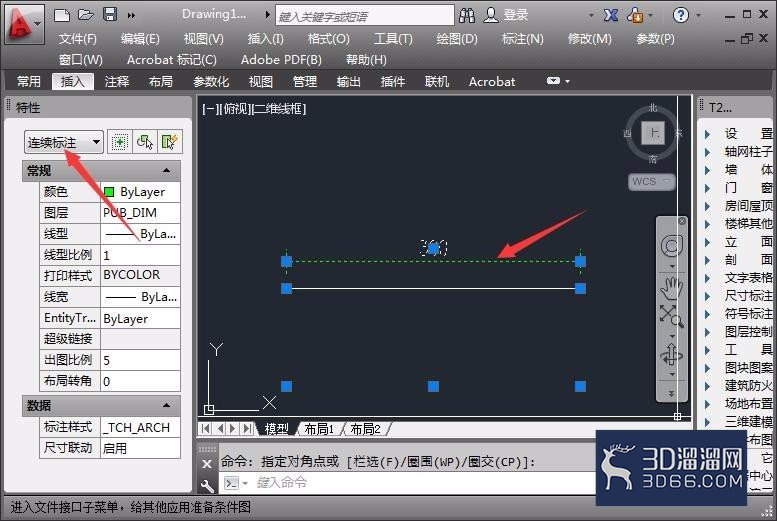Screen dimensions: 777x521
Task: Click the 二维线框 visual style label
Action: tap(279, 109)
